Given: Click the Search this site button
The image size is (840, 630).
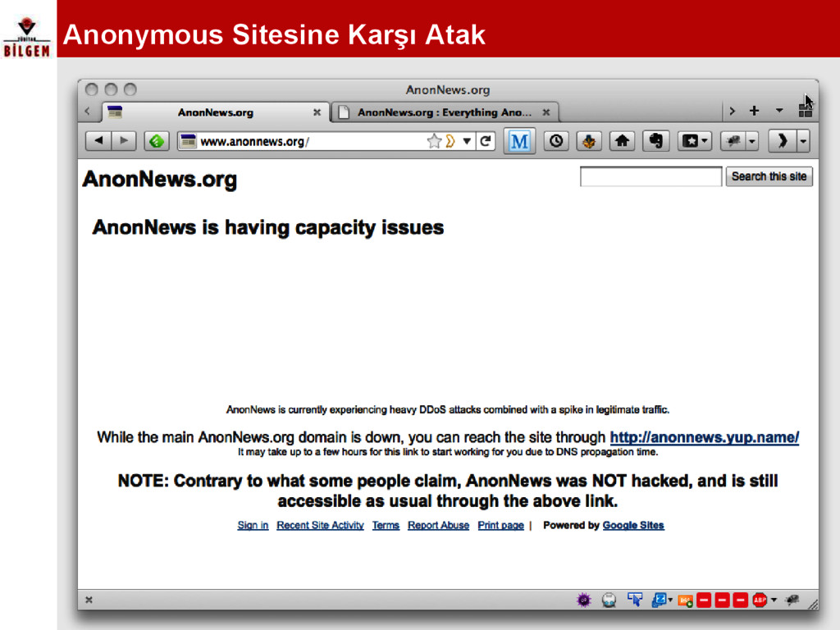Looking at the screenshot, I should [x=769, y=176].
